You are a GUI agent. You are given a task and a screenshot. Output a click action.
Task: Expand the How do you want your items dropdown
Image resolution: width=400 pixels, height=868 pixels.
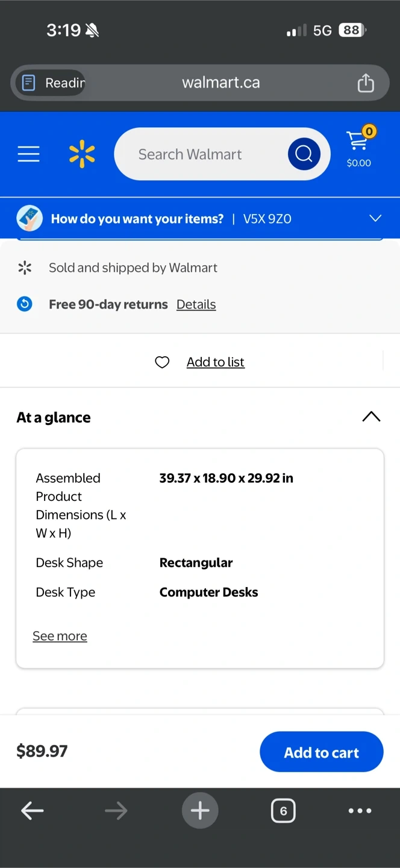pos(375,218)
